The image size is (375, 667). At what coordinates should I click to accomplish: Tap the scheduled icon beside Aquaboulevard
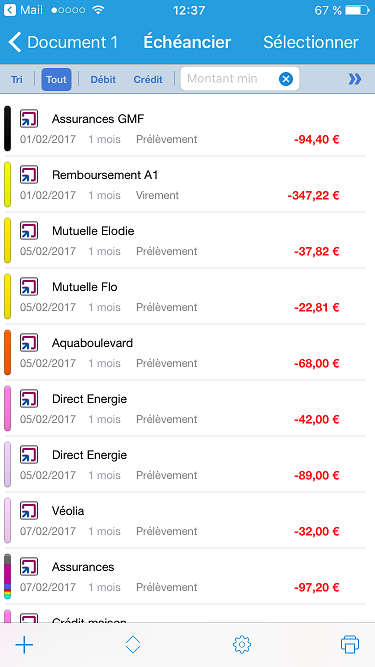click(x=29, y=342)
